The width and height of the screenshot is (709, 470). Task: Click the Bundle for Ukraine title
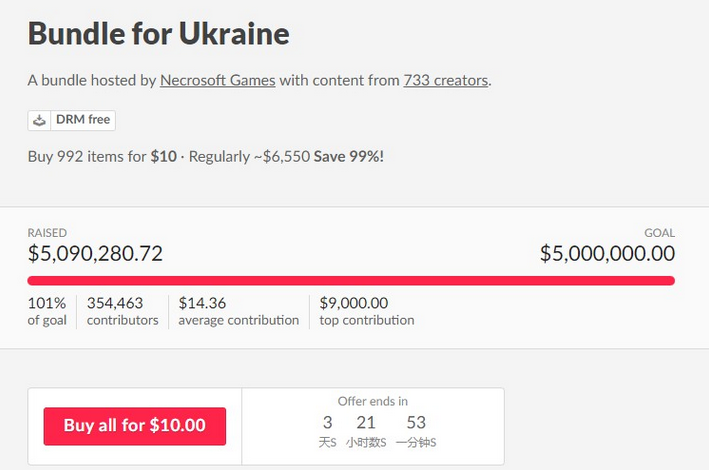coord(159,34)
